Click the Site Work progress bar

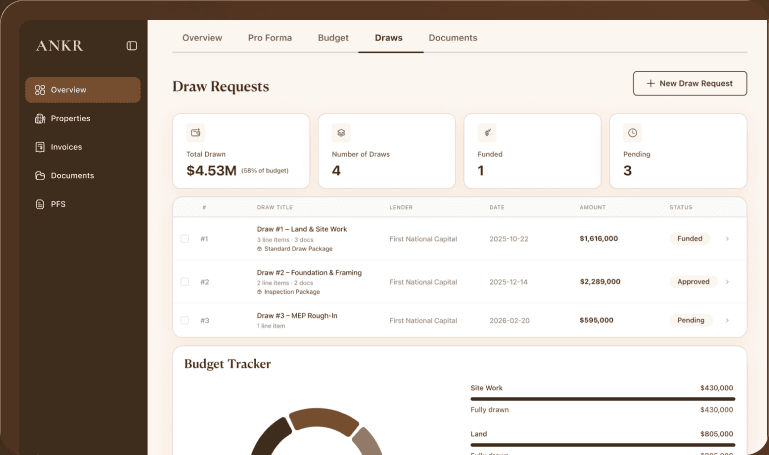(603, 399)
